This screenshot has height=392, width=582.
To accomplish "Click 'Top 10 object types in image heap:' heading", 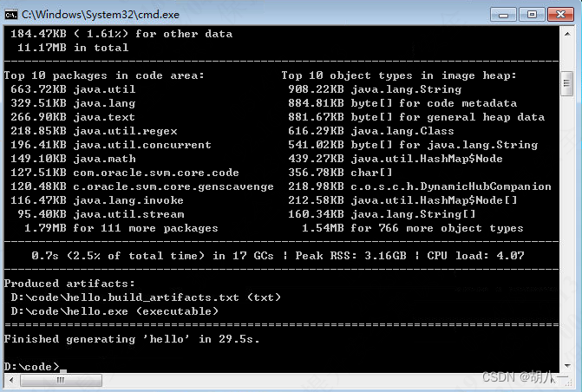I will coord(399,75).
